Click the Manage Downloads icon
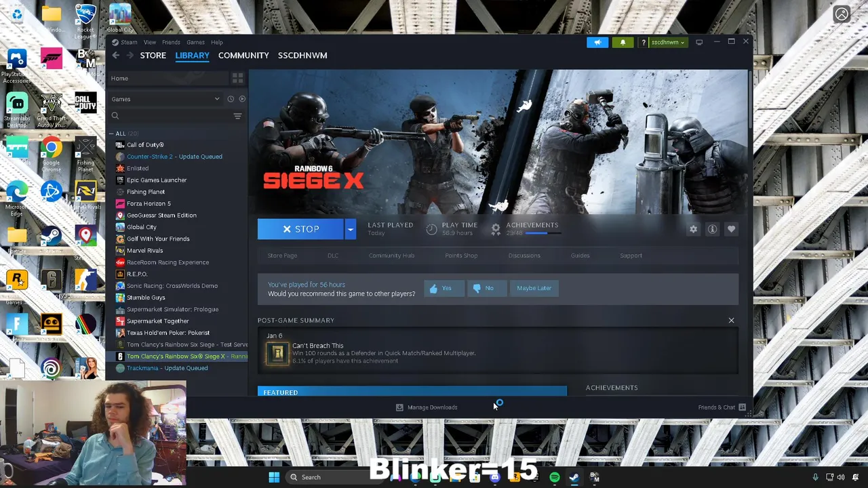 399,407
